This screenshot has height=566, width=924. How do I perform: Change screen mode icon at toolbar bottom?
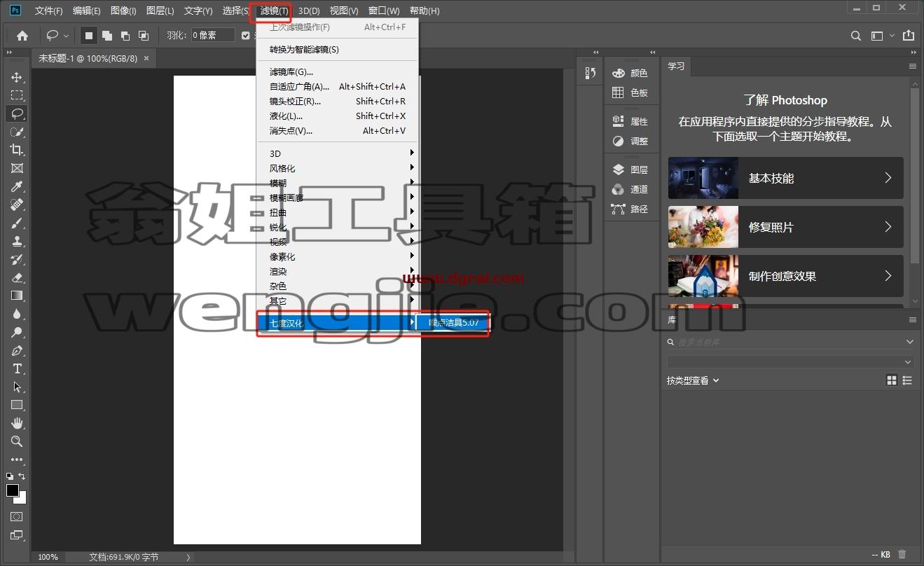(x=17, y=536)
